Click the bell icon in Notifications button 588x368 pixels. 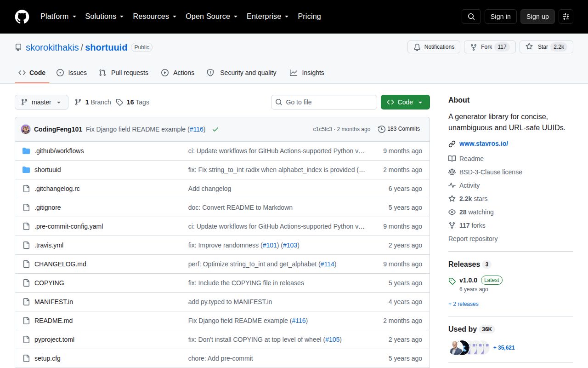(x=417, y=47)
